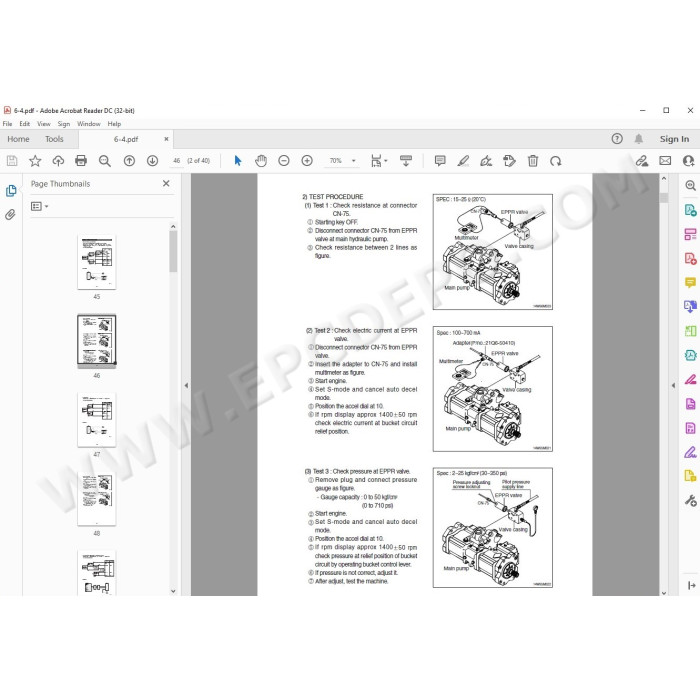Close the 6-4.pdf tab
The image size is (700, 700).
(x=167, y=139)
